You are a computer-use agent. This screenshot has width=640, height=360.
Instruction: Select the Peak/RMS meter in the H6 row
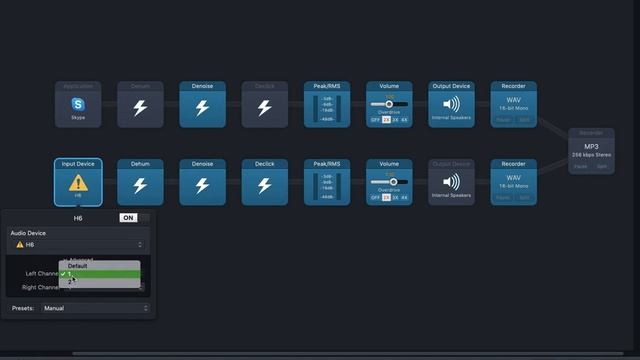pos(327,182)
